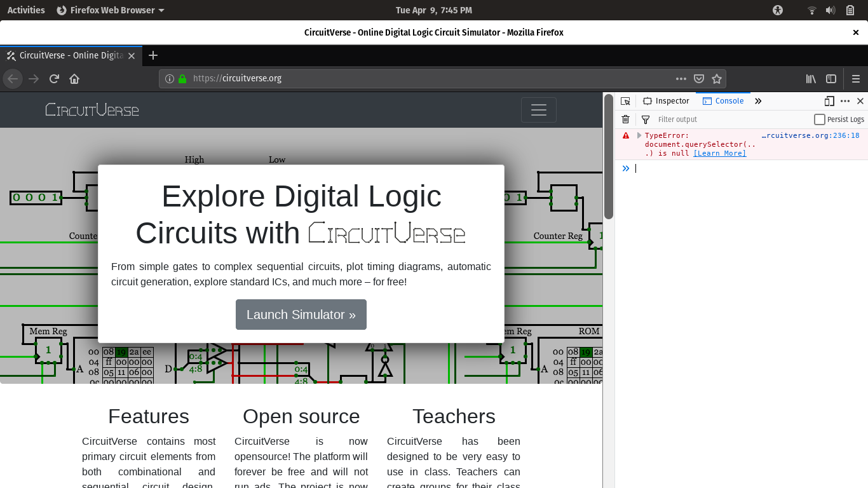Image resolution: width=868 pixels, height=488 pixels.
Task: Switch to the Inspector tab
Action: (x=666, y=100)
